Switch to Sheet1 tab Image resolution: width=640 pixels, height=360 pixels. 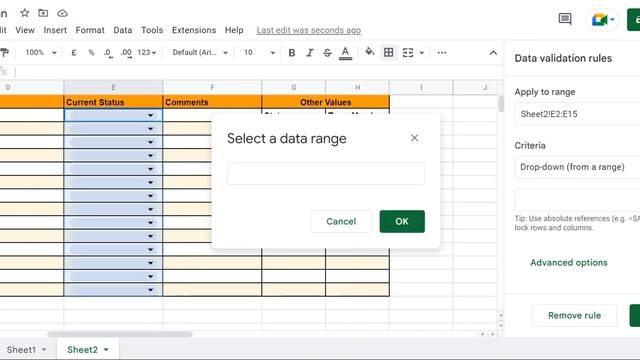[x=21, y=350]
